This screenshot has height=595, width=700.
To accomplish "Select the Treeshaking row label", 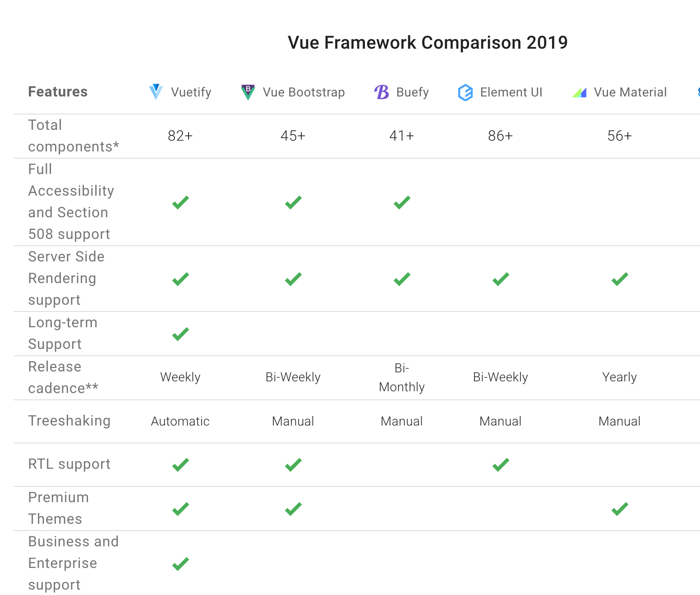I will [x=69, y=421].
